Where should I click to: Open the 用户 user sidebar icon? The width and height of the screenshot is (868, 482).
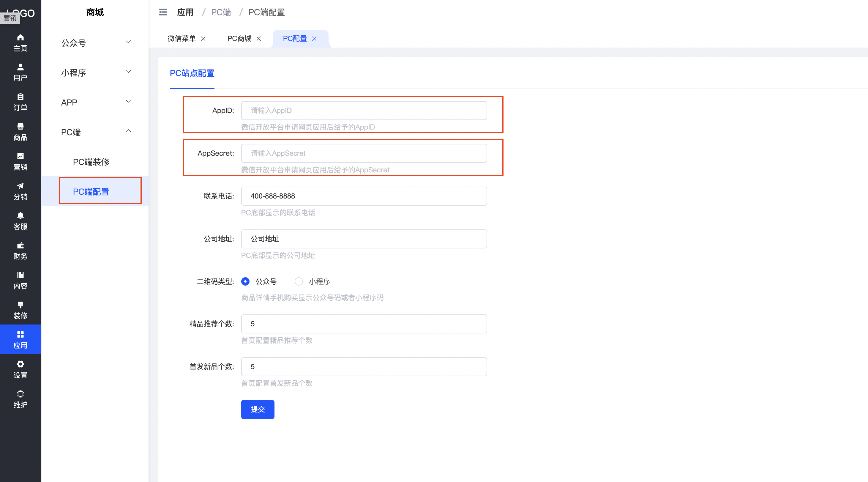tap(20, 67)
